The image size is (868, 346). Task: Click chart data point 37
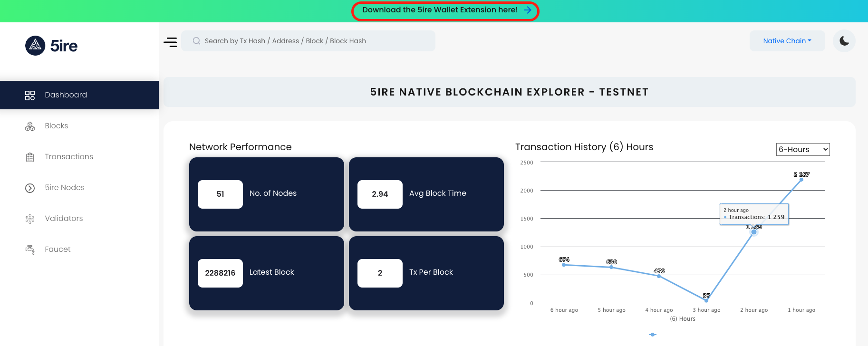[706, 300]
